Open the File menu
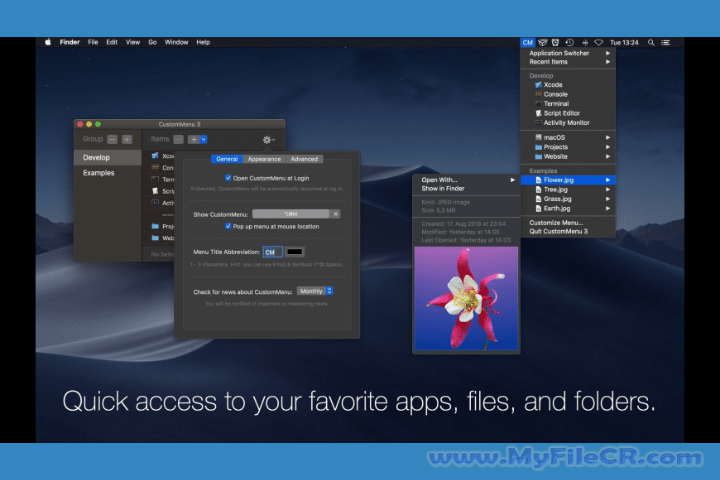Image resolution: width=720 pixels, height=480 pixels. [x=93, y=42]
